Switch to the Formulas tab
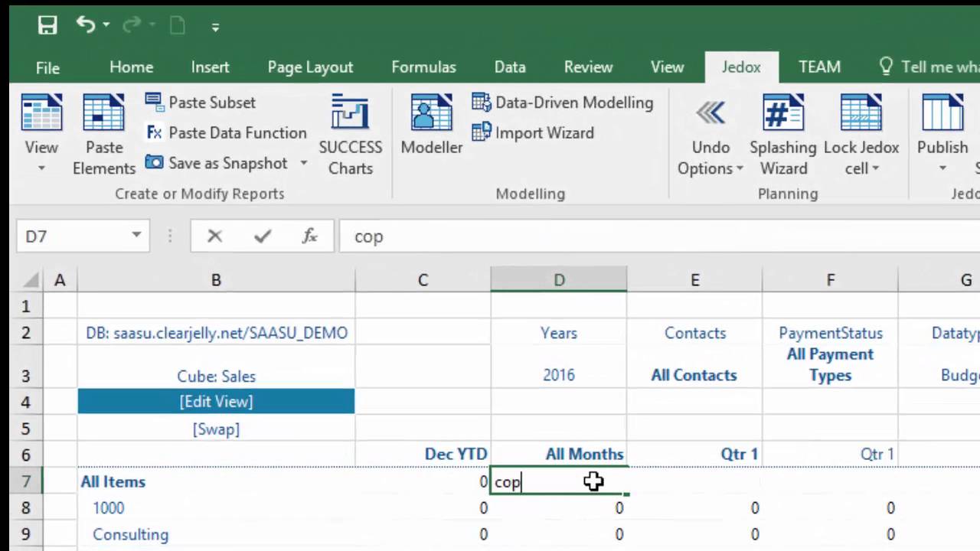The height and width of the screenshot is (551, 980). click(x=423, y=67)
